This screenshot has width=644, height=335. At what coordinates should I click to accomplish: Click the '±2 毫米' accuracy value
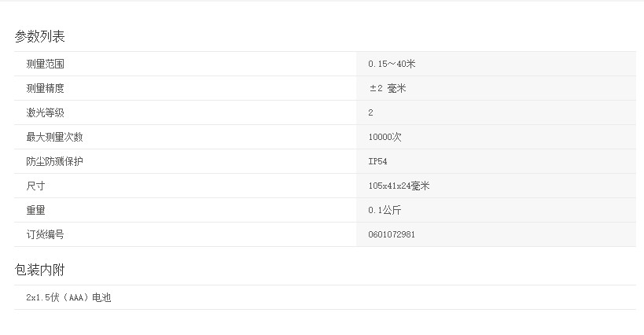coord(387,88)
